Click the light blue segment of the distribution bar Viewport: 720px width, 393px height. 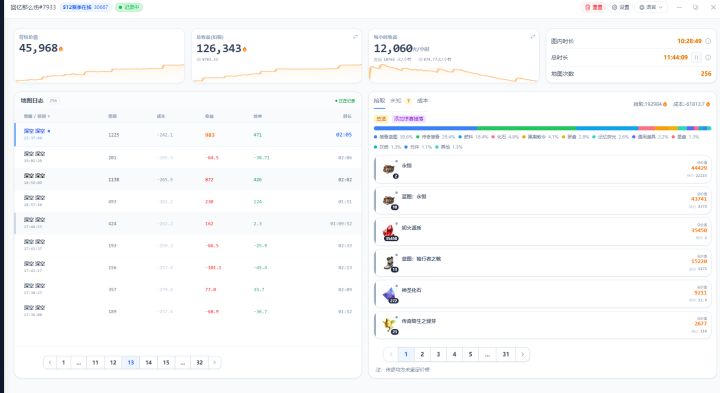point(607,128)
